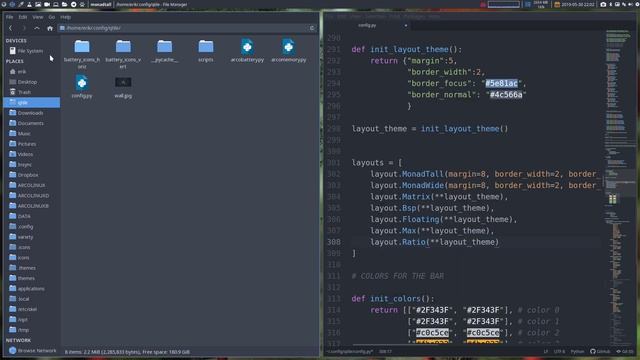The height and width of the screenshot is (360, 640).
Task: Open the File menu in File Manager
Action: 9,17
